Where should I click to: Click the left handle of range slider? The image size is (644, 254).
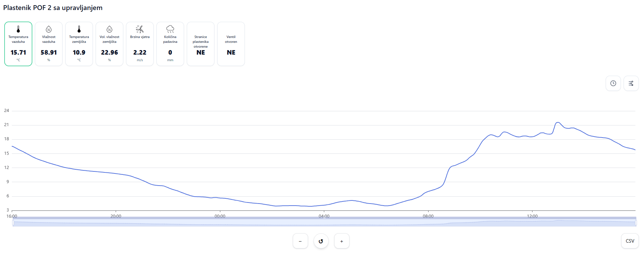pyautogui.click(x=13, y=223)
